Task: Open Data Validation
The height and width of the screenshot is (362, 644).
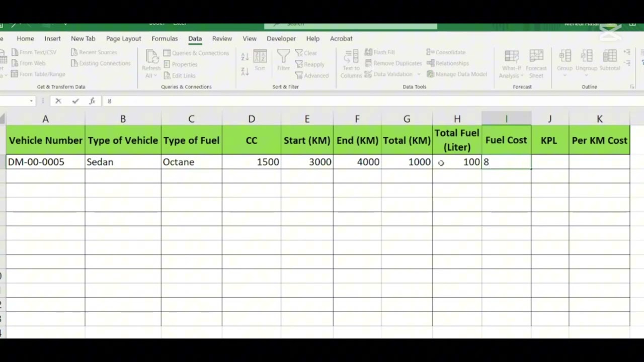Action: [x=388, y=74]
